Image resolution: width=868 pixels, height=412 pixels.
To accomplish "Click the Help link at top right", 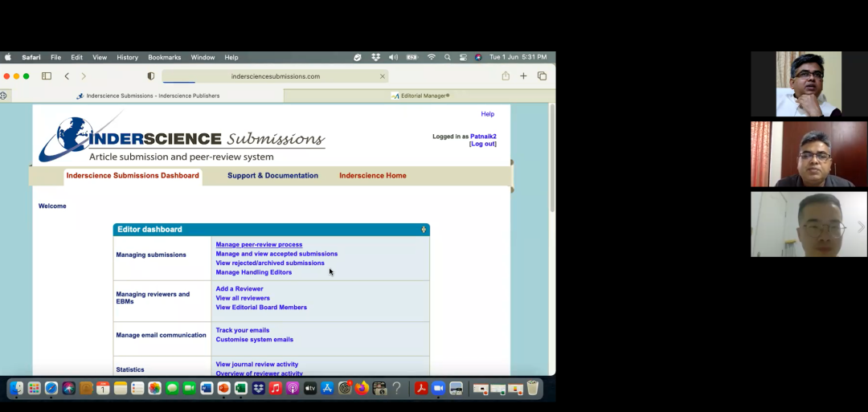I will 488,114.
